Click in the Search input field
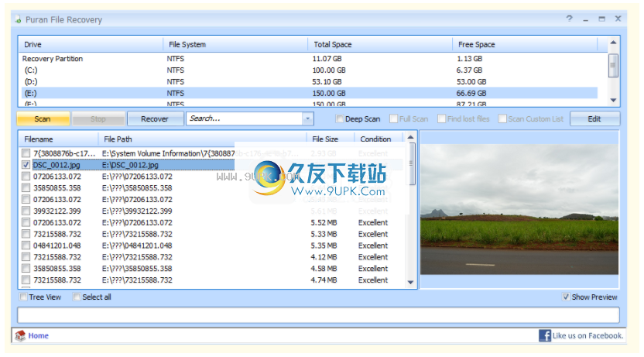This screenshot has height=357, width=644. tap(245, 118)
